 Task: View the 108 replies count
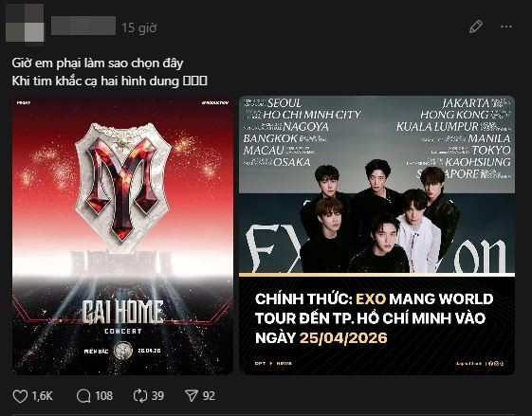click(x=103, y=396)
